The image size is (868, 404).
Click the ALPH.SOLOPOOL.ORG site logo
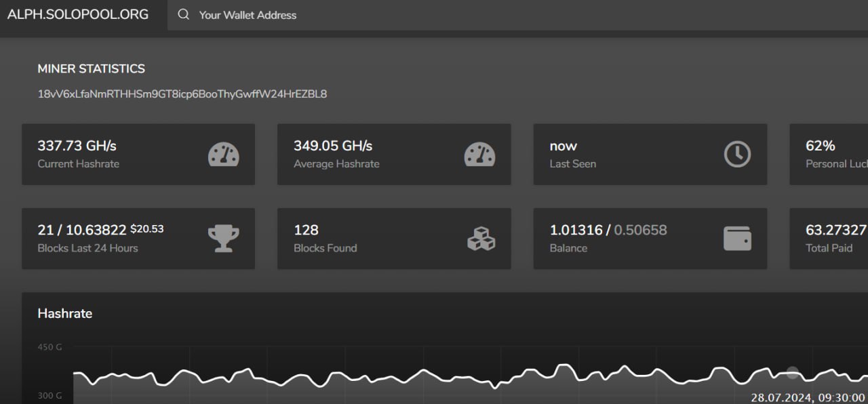[x=78, y=14]
